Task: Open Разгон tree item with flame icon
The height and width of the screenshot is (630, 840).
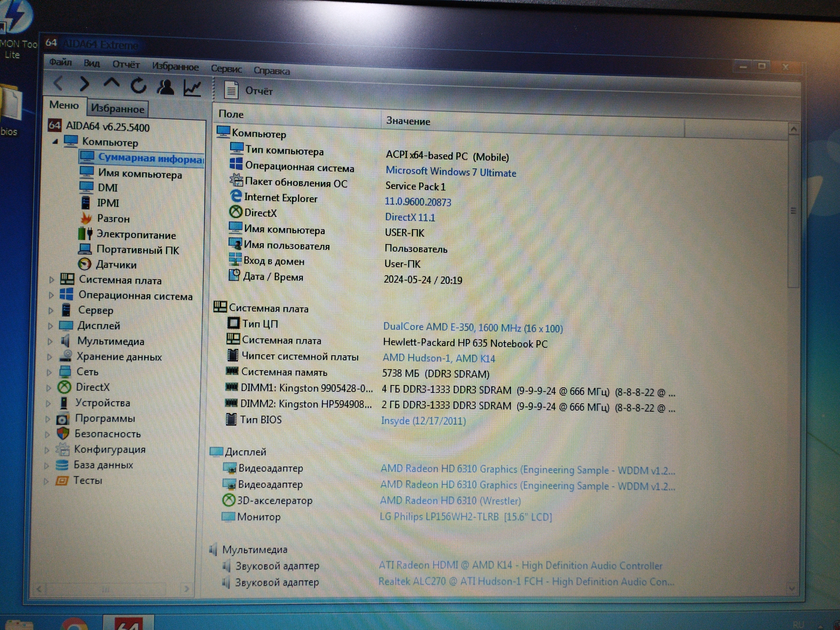Action: pos(86,218)
